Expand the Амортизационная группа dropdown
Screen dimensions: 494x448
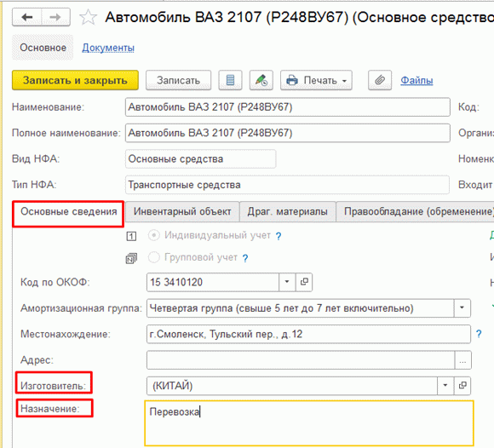coord(462,307)
